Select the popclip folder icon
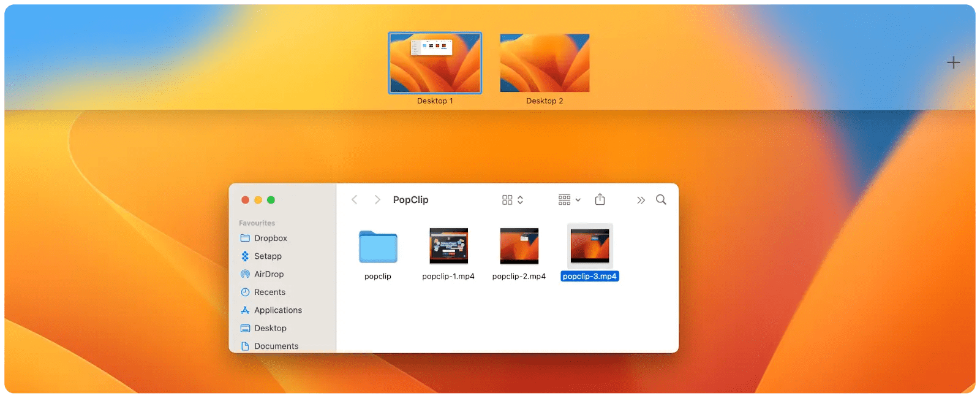The image size is (980, 398). 378,247
